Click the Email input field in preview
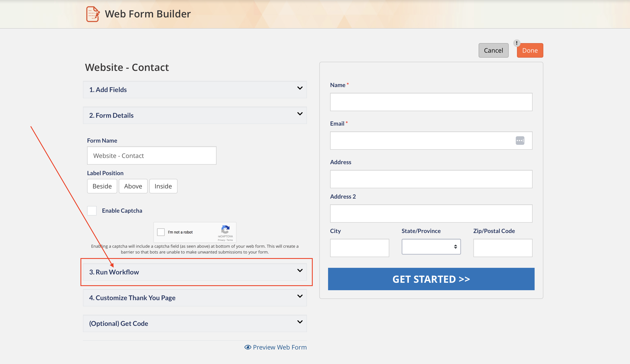 pos(431,141)
